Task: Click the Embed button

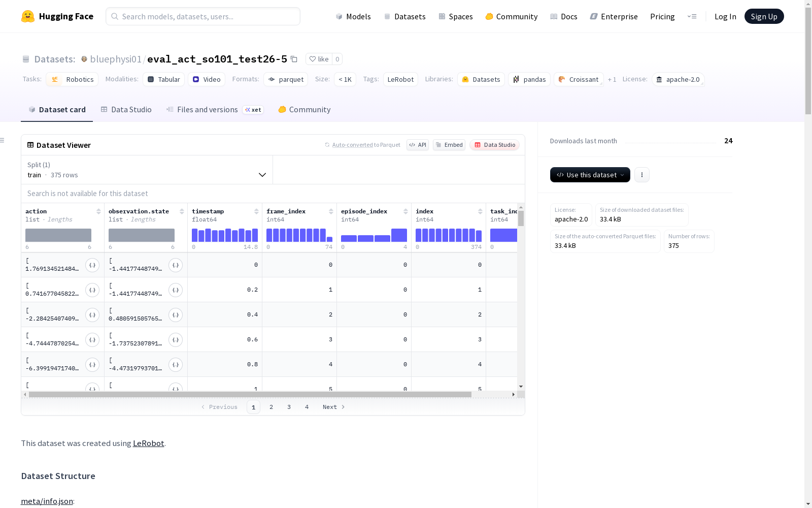Action: (x=449, y=145)
